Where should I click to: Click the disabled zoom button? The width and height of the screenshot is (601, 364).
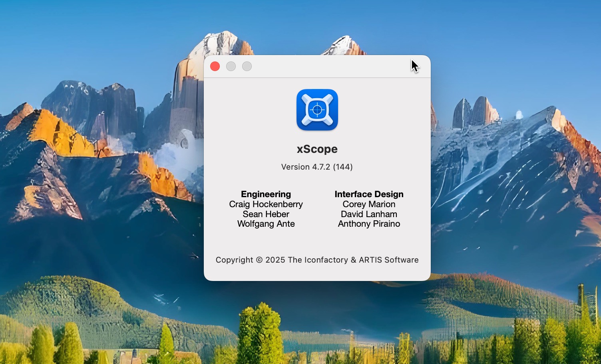247,66
